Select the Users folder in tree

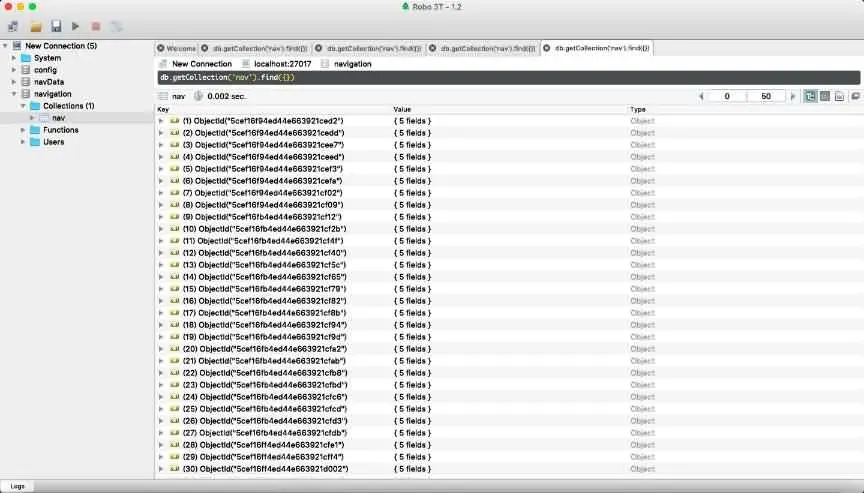coord(53,142)
